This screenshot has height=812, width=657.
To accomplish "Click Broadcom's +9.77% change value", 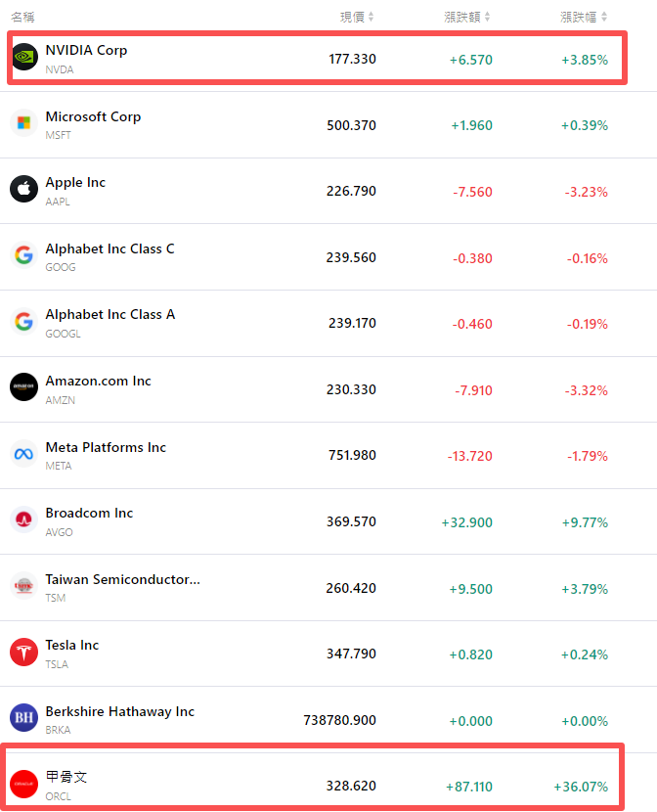I will [x=585, y=522].
